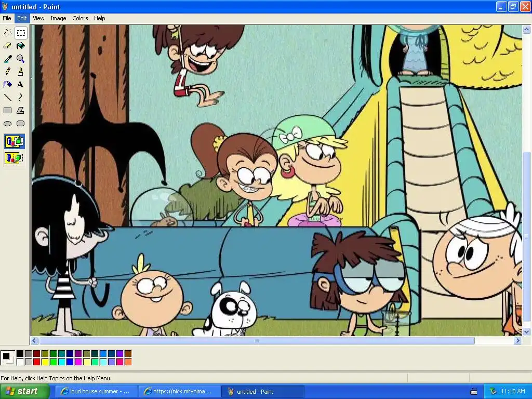Pick the Brush tool
The image size is (532, 399).
(21, 72)
